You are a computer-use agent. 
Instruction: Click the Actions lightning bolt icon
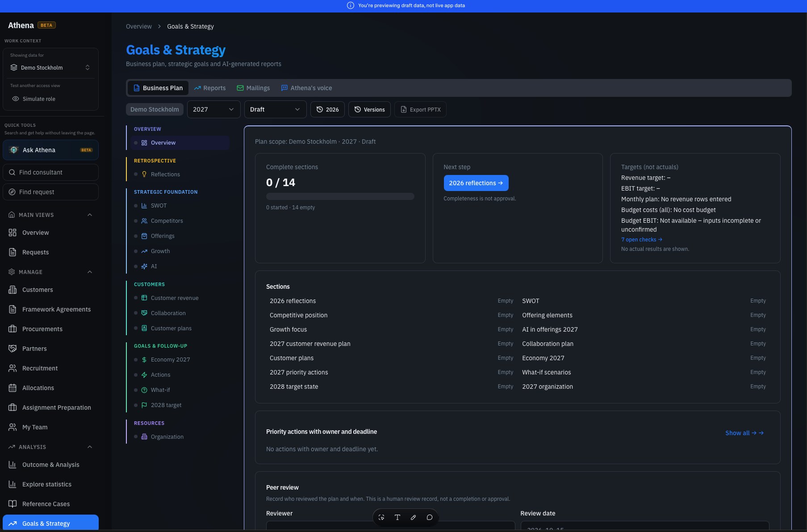pyautogui.click(x=144, y=375)
